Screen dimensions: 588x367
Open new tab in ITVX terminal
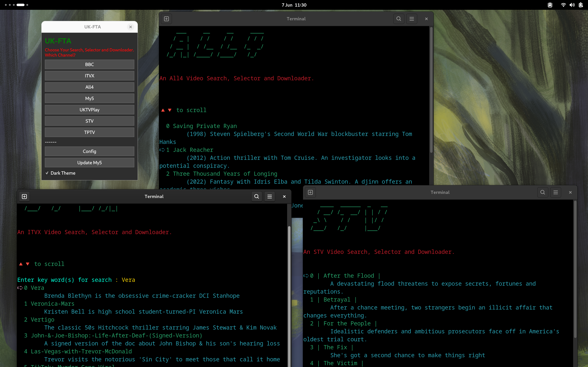point(24,196)
